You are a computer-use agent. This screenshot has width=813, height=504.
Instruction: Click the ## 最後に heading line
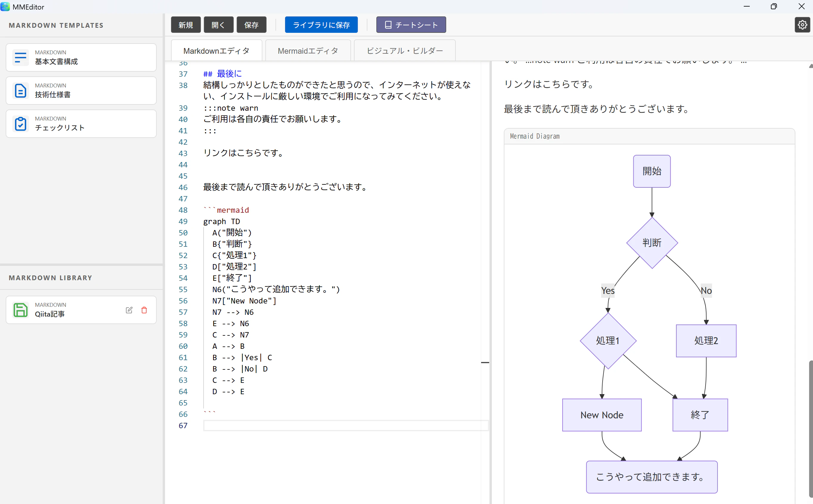(222, 74)
